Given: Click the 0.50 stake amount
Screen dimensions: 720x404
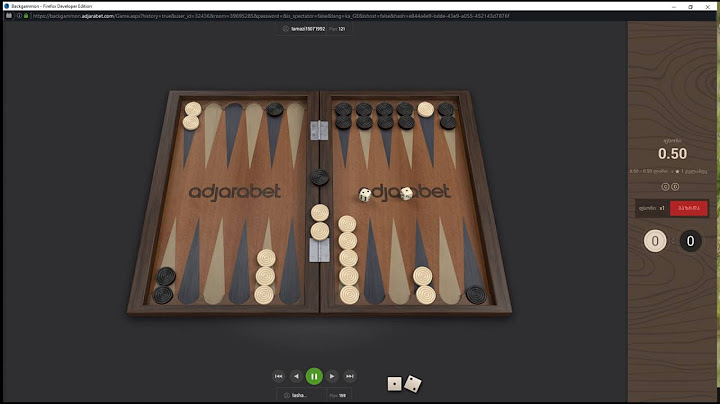Looking at the screenshot, I should click(672, 154).
